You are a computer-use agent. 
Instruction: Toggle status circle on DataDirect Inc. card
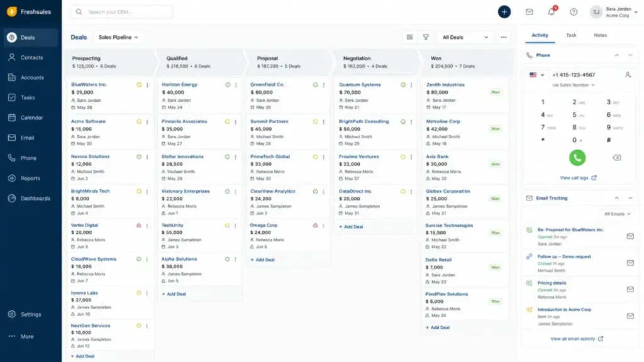pyautogui.click(x=403, y=192)
